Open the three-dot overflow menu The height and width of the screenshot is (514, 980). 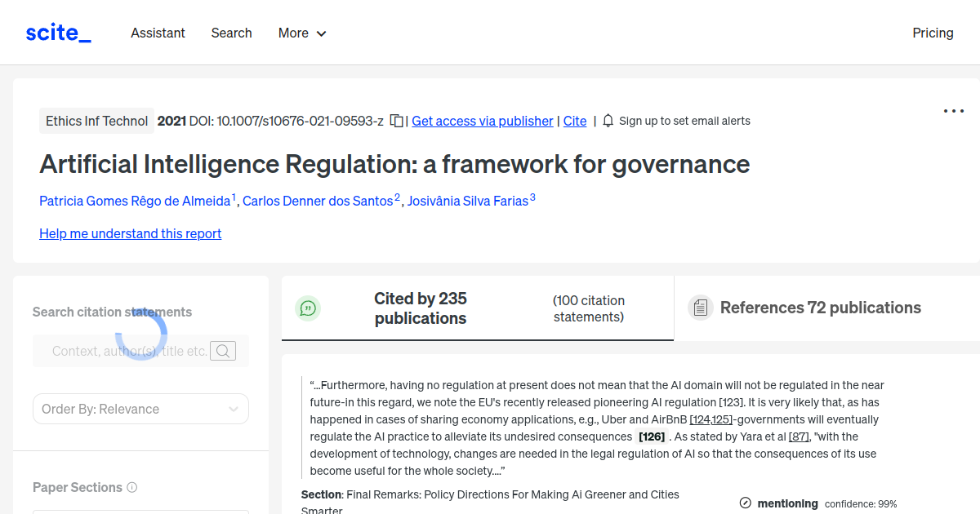coord(953,110)
